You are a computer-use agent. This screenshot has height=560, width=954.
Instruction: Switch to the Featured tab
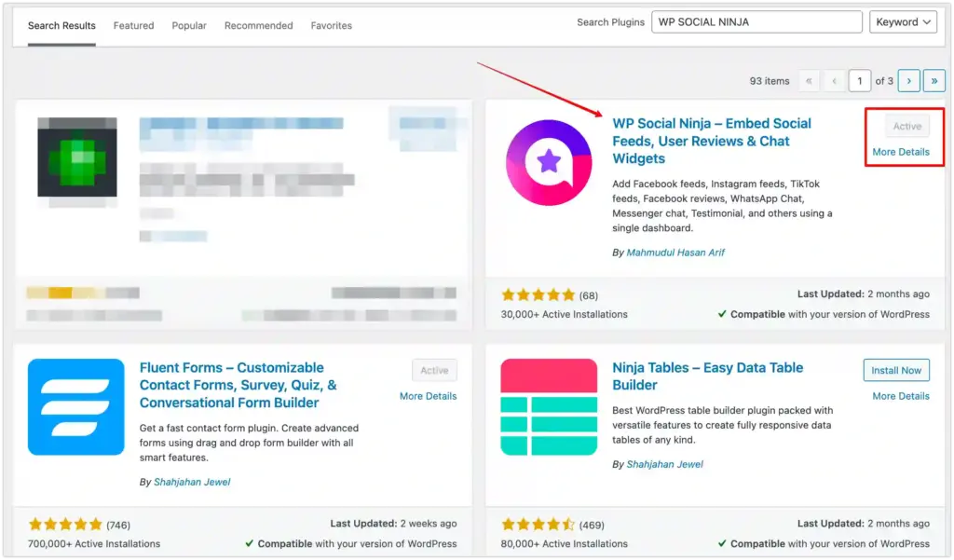point(133,25)
